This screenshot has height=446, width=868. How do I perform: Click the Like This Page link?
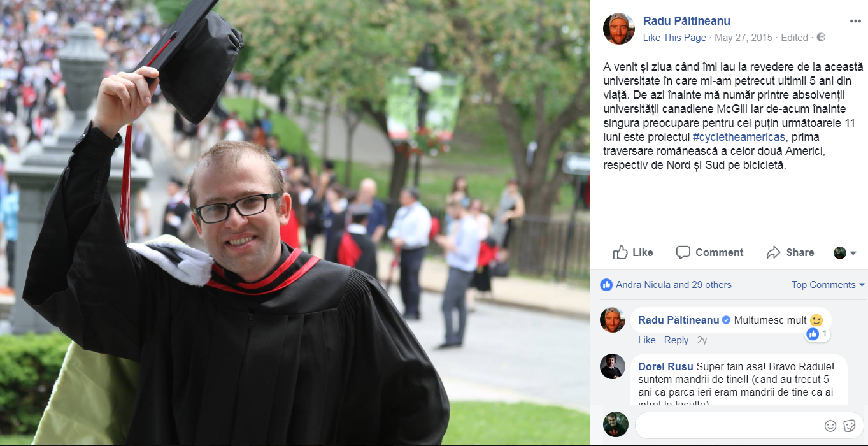pyautogui.click(x=674, y=38)
